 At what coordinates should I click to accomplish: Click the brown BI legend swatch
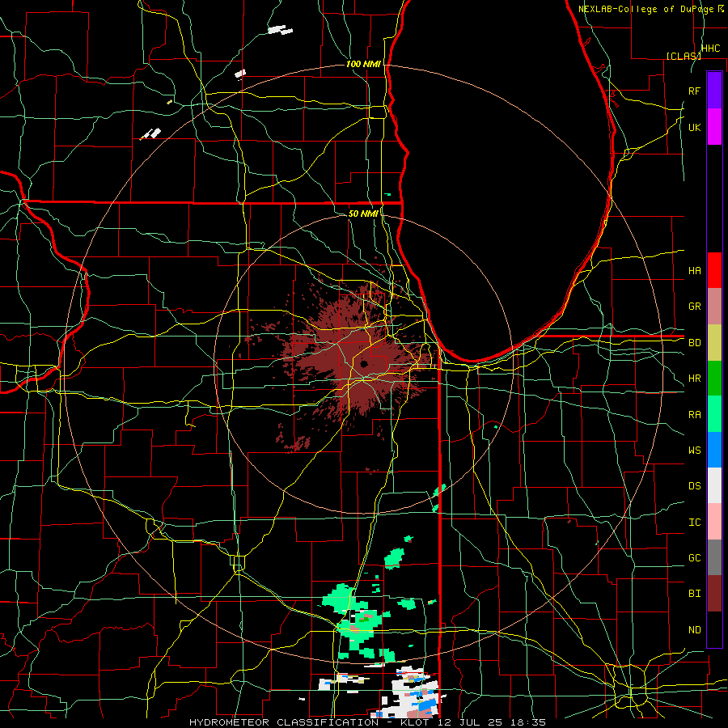coord(714,594)
